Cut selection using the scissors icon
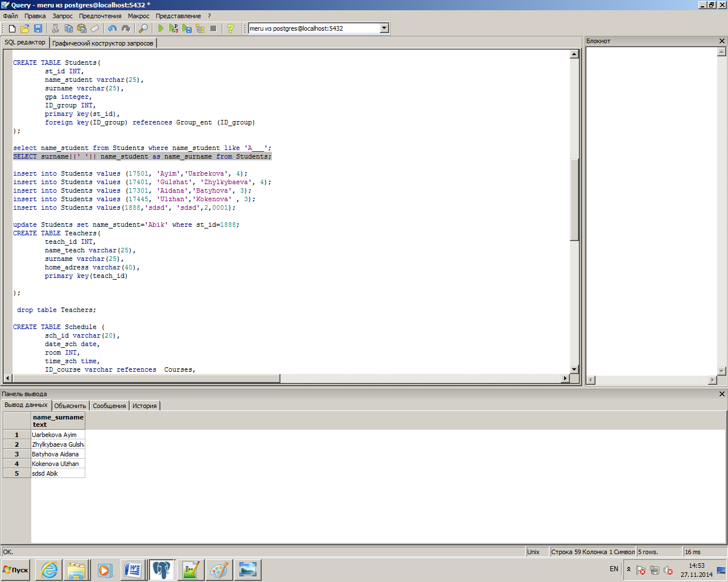The width and height of the screenshot is (728, 582). (56, 28)
